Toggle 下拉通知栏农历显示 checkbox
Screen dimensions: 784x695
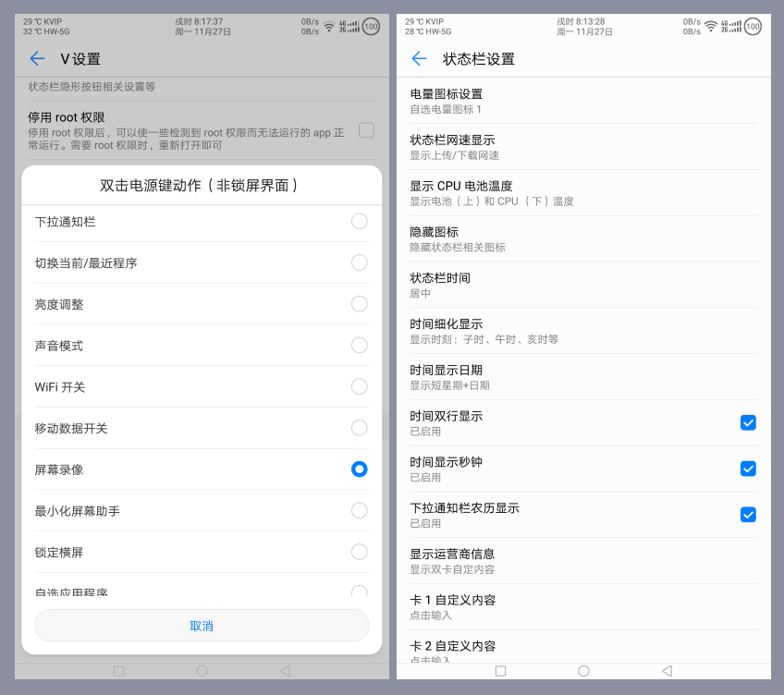pyautogui.click(x=748, y=515)
